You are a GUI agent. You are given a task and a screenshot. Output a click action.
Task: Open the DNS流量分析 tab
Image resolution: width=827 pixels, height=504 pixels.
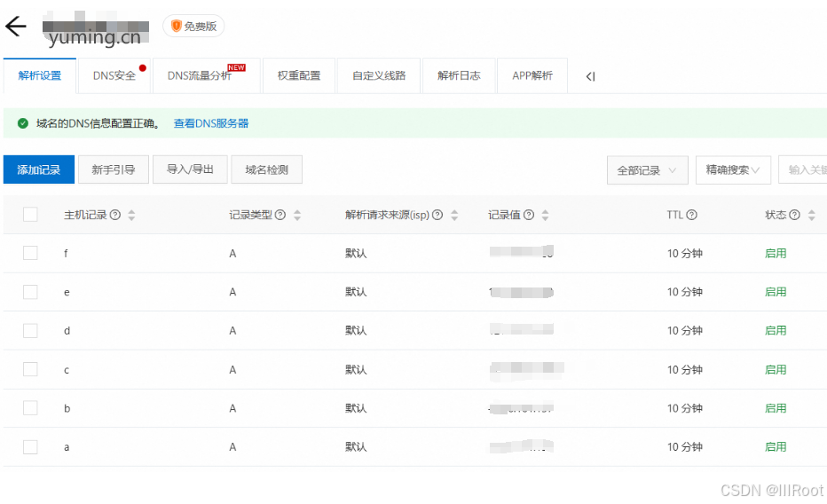206,76
